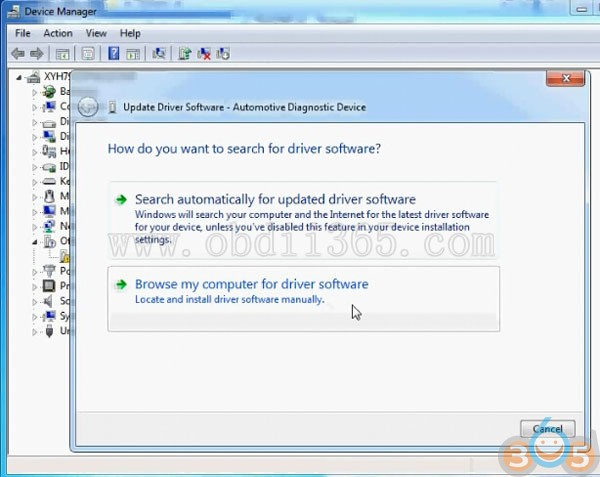The width and height of the screenshot is (600, 477).
Task: Expand the Display adapters node arrow
Action: [34, 137]
